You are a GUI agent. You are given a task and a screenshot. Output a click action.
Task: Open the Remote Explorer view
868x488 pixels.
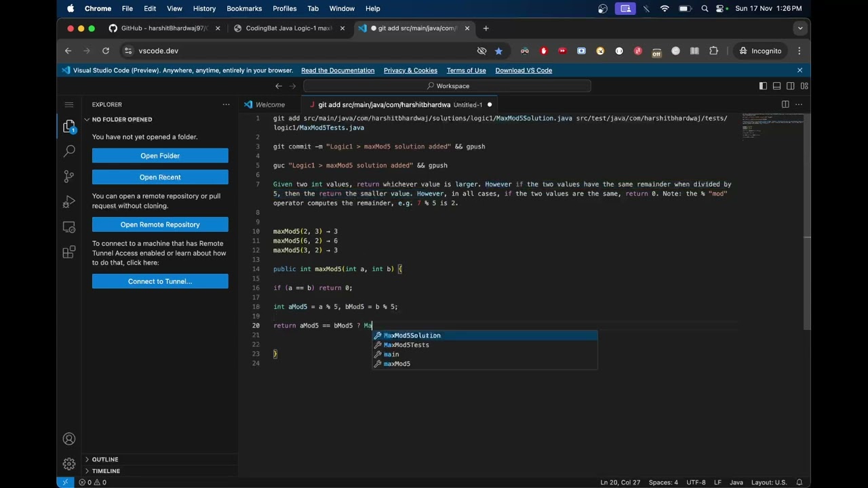coord(68,228)
